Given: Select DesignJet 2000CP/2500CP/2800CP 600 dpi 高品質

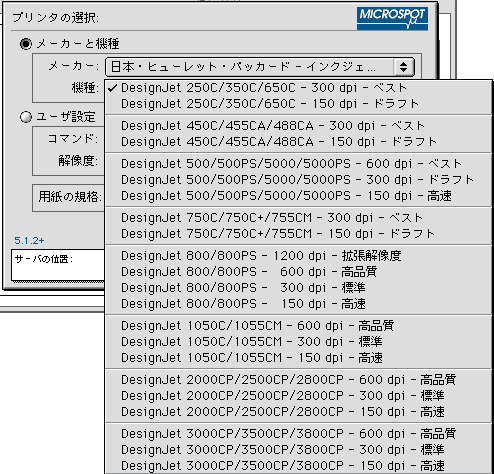Looking at the screenshot, I should pyautogui.click(x=298, y=380).
